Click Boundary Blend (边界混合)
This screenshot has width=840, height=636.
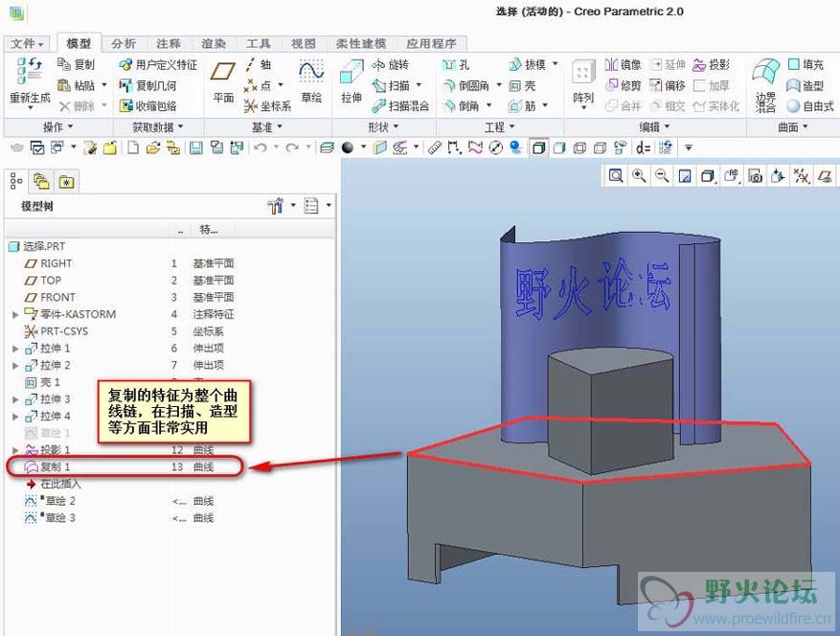click(765, 84)
